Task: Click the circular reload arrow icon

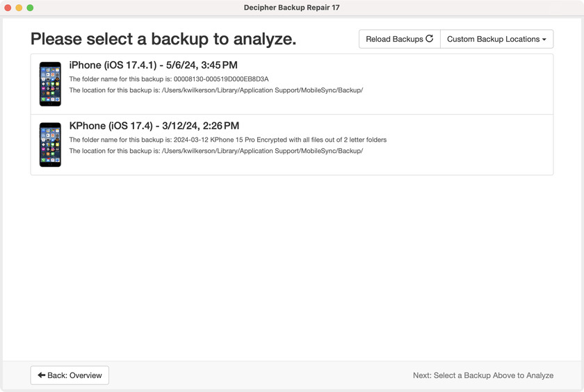Action: [430, 39]
